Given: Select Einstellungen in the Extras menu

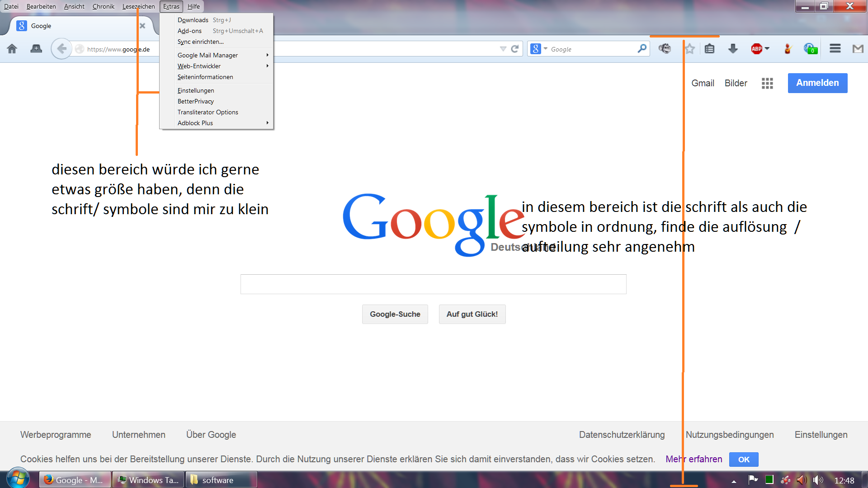Looking at the screenshot, I should pos(196,90).
